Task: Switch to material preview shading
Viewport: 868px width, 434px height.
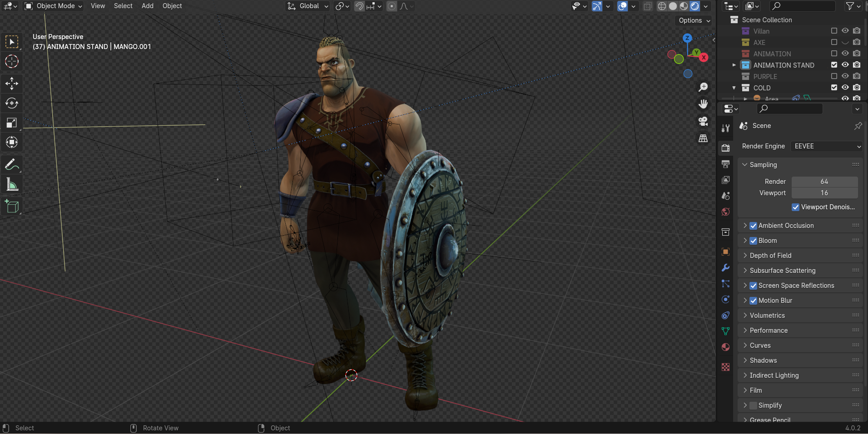Action: click(x=684, y=6)
